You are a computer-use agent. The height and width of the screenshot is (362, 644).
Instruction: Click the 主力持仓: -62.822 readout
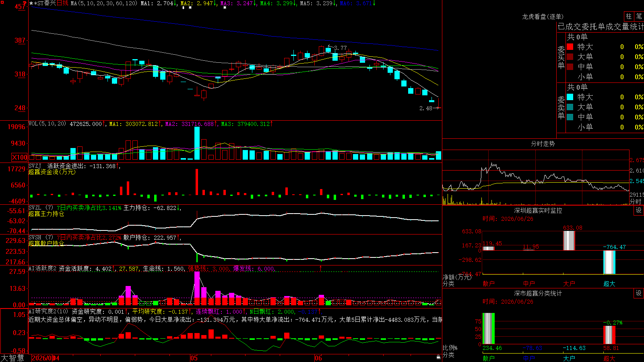[152, 208]
